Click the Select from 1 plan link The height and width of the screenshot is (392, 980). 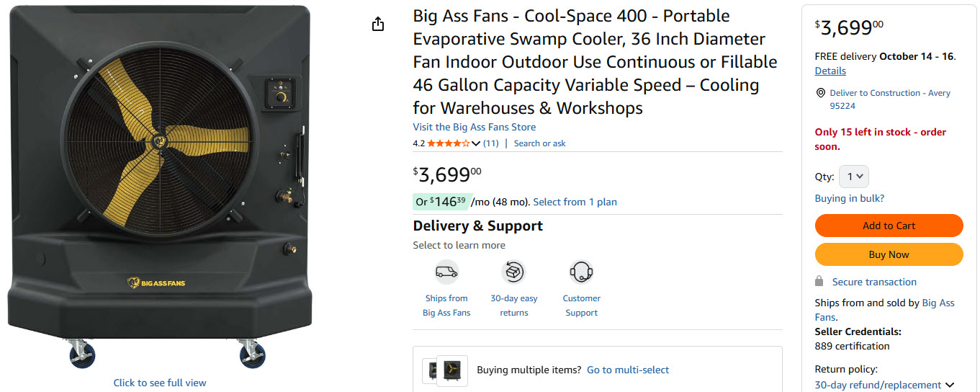575,202
